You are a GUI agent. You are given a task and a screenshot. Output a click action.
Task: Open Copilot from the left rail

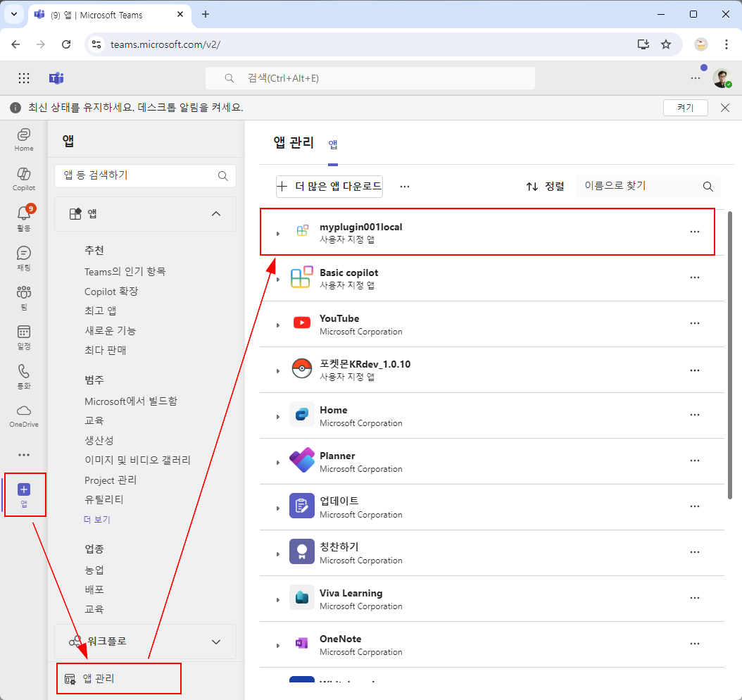[24, 179]
